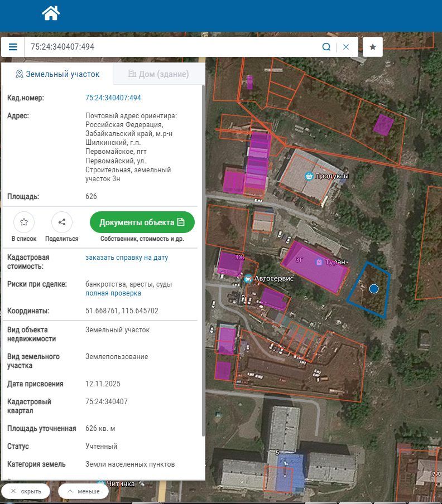This screenshot has height=504, width=442.
Task: Clear the search field with X
Action: click(x=346, y=47)
